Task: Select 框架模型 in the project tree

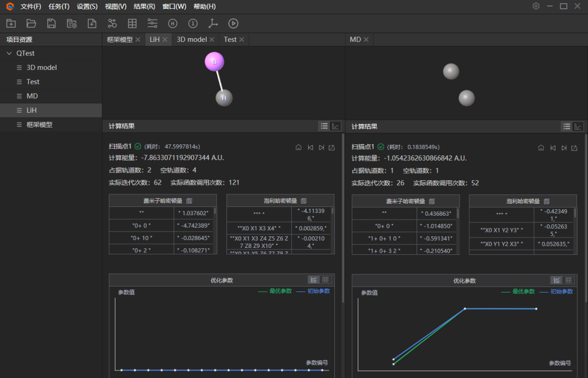Action: [51, 125]
